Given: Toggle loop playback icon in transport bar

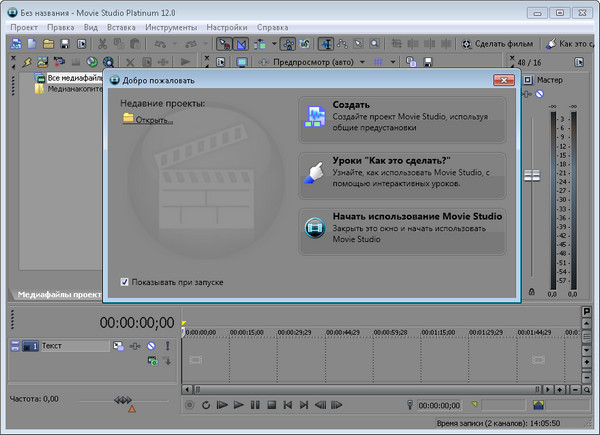Looking at the screenshot, I should 206,405.
